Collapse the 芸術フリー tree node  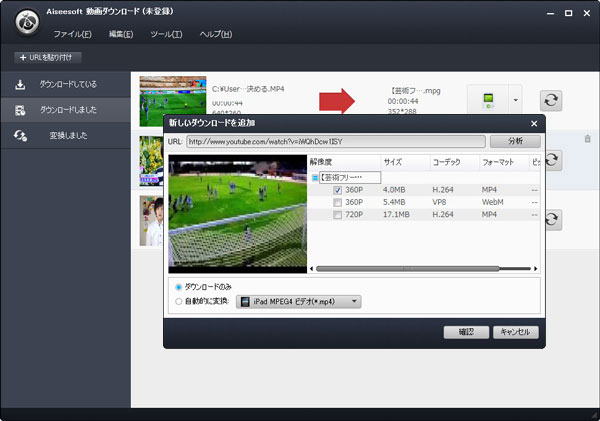click(x=315, y=177)
